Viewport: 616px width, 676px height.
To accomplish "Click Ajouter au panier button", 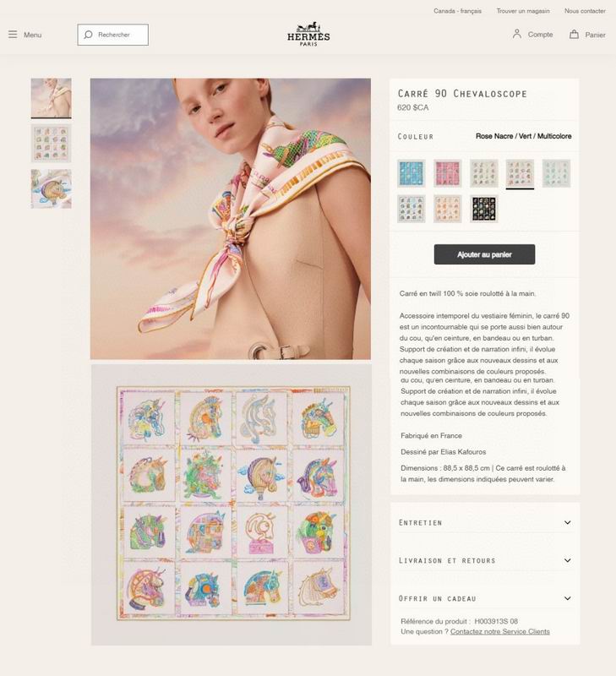I will click(x=484, y=254).
